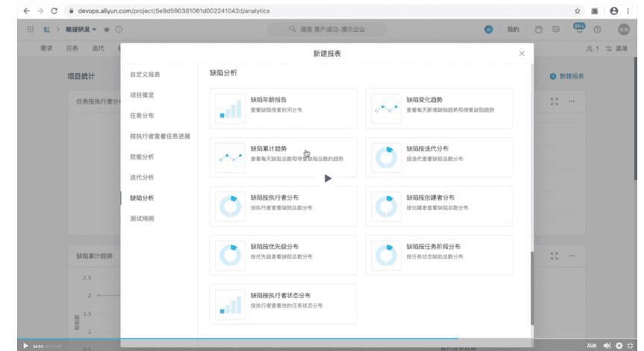Open browser profile icon
Screen dimensions: 644x351
coord(614,11)
